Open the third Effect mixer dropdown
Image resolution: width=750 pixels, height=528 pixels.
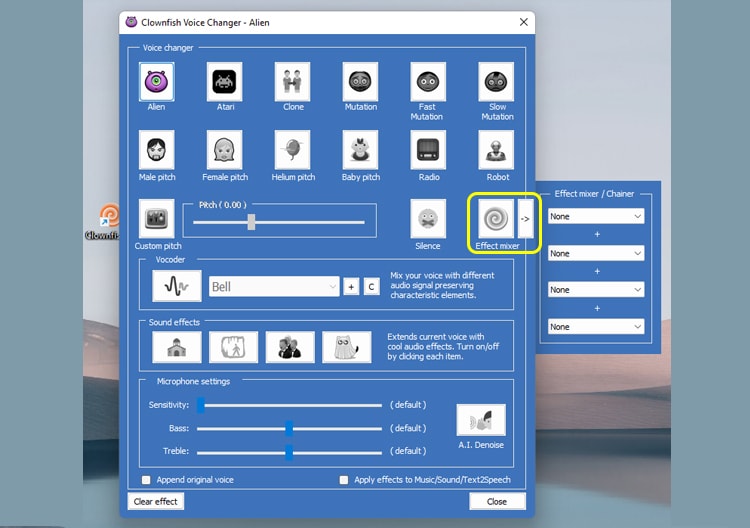point(596,289)
